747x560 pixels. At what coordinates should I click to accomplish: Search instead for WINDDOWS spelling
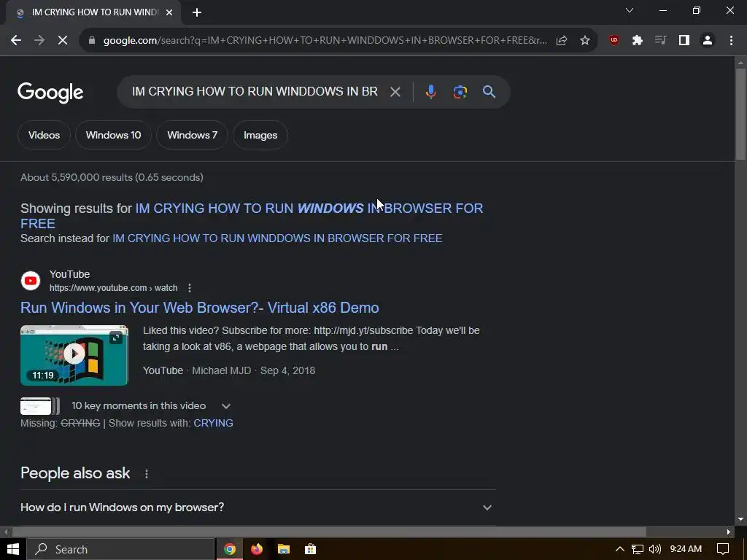click(277, 238)
